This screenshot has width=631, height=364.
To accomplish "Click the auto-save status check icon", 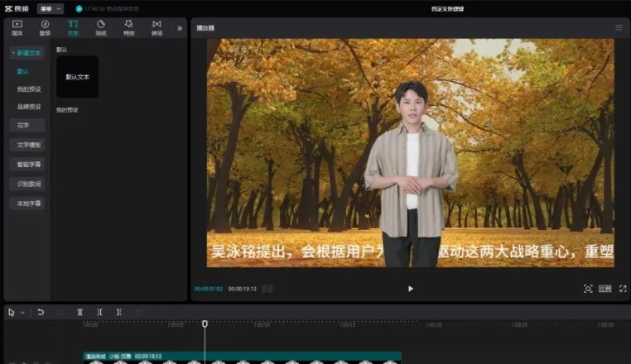I will click(79, 8).
